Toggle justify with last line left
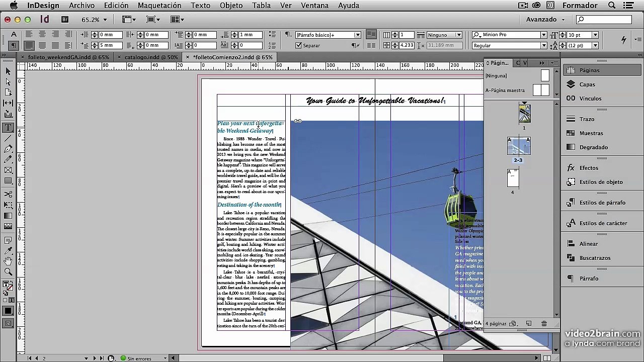 pyautogui.click(x=29, y=46)
